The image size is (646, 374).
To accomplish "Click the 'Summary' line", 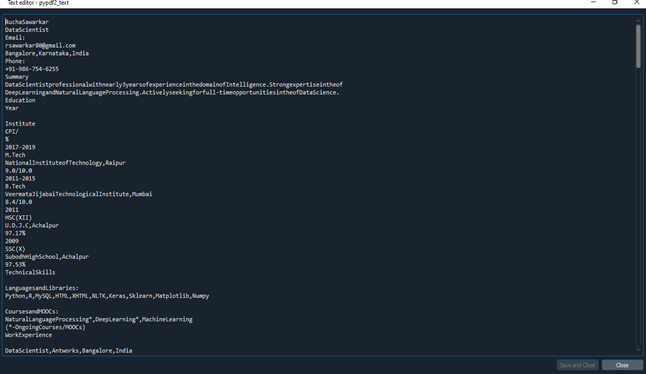I will 17,77.
